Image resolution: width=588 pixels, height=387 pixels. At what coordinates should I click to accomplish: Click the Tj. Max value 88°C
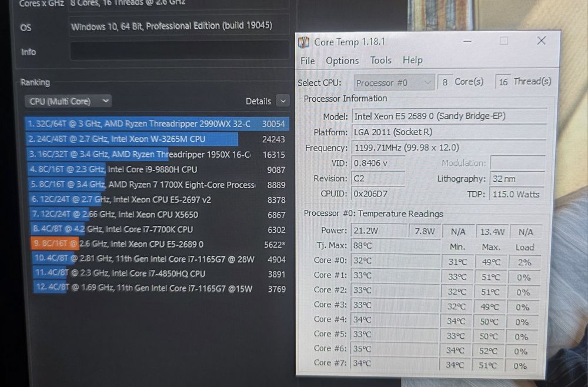(x=395, y=246)
